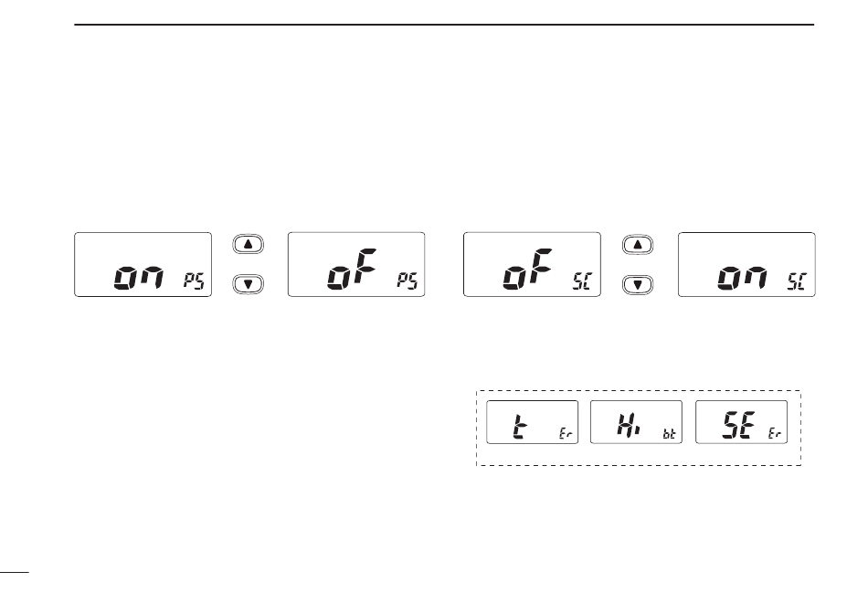Select the small 'Hi bt' display
868x614 pixels.
[636, 422]
